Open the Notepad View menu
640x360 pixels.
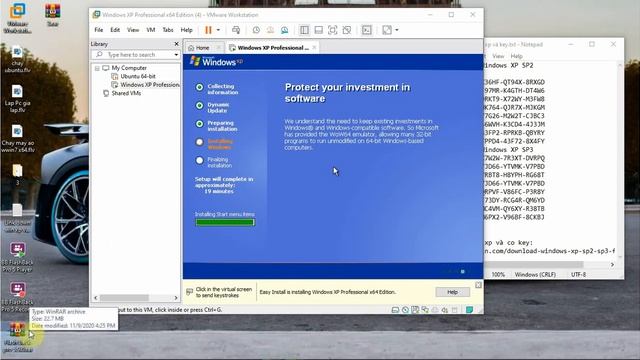pyautogui.click(x=498, y=56)
